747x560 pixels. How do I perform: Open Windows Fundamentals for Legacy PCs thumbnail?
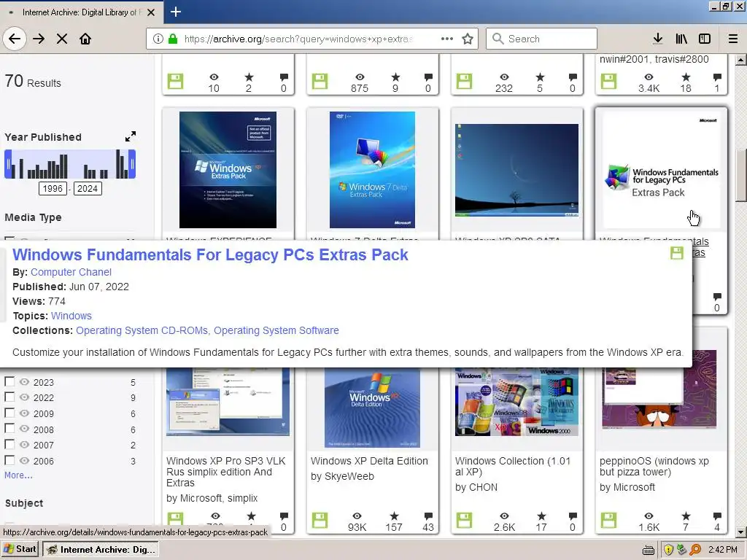(661, 170)
